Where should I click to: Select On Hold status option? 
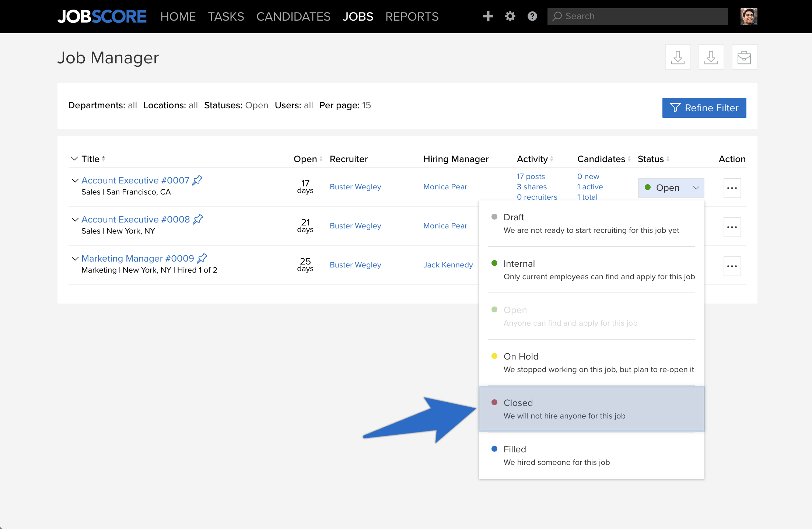click(591, 363)
